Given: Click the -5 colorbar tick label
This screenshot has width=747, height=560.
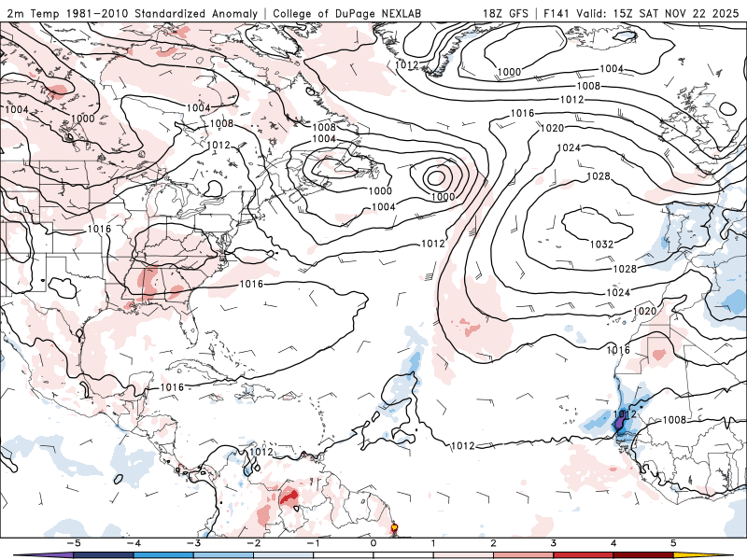Looking at the screenshot, I should 74,543.
